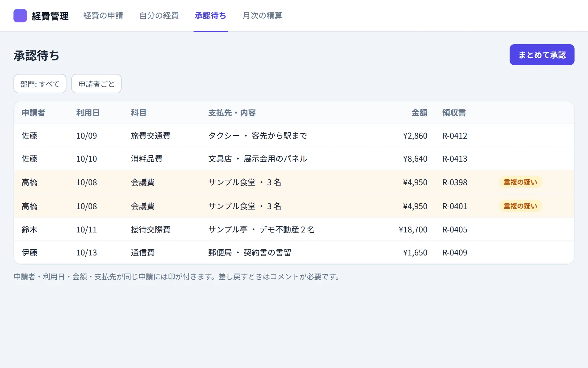Screen dimensions: 588x368
Task: Select receipt number R-0398
Action: point(454,182)
